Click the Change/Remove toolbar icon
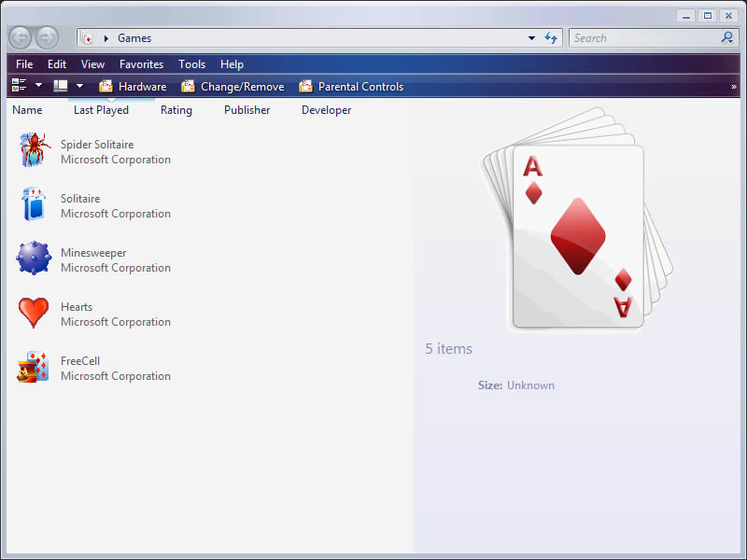Image resolution: width=747 pixels, height=560 pixels. tap(188, 86)
